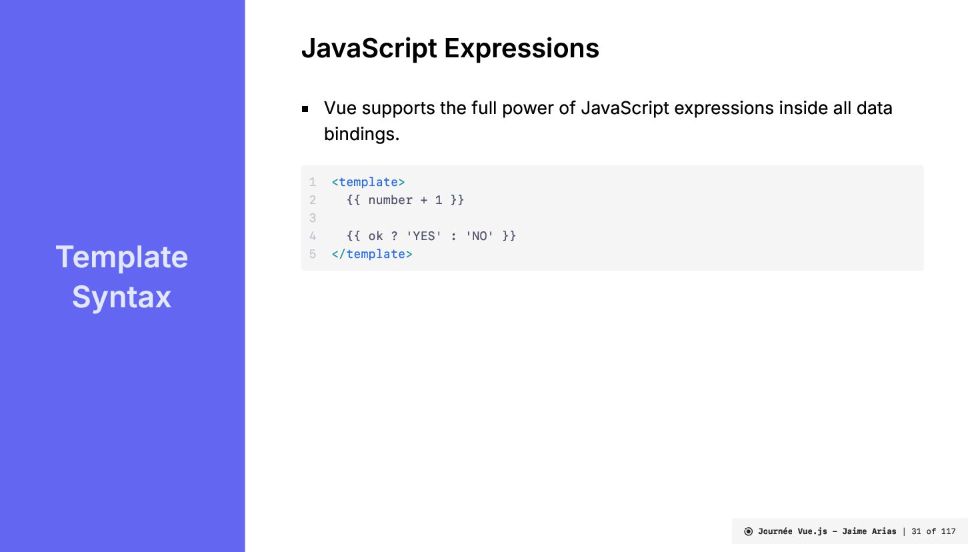
Task: Click the digit 1 after the plus sign
Action: coord(439,200)
